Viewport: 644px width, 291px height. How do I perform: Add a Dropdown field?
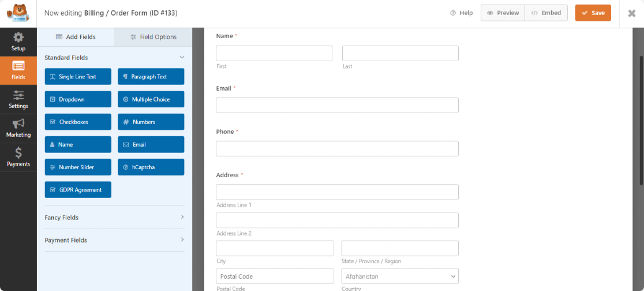[78, 99]
